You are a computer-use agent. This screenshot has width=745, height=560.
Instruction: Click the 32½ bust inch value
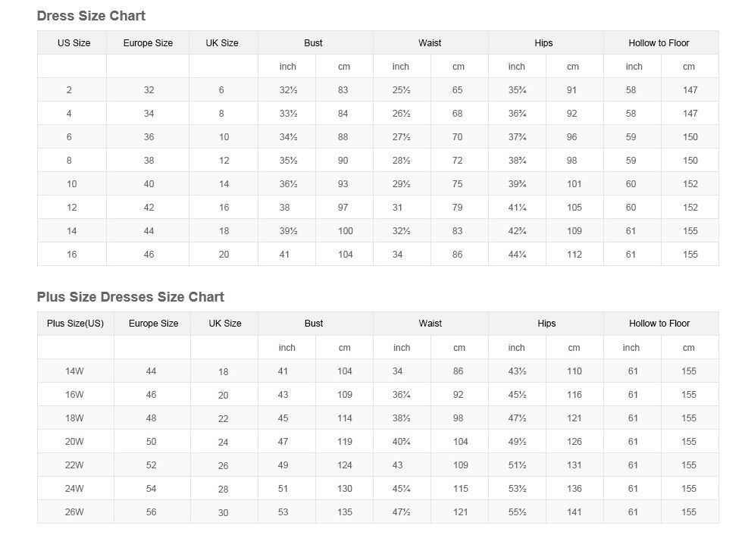tap(288, 90)
